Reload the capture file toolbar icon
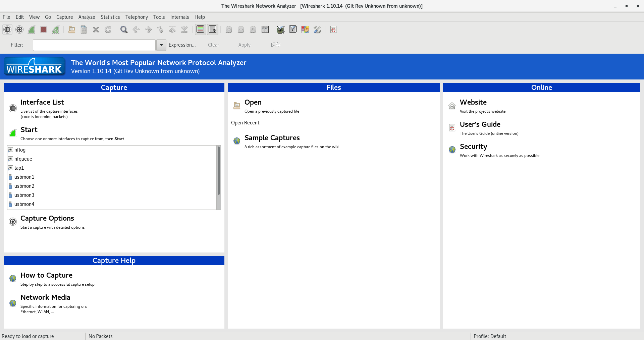 point(108,30)
